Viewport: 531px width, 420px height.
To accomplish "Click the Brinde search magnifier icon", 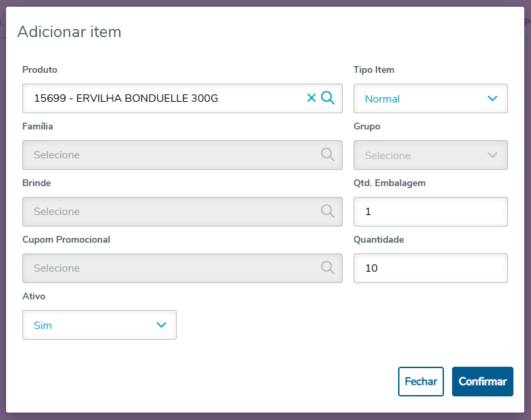I will pos(328,212).
